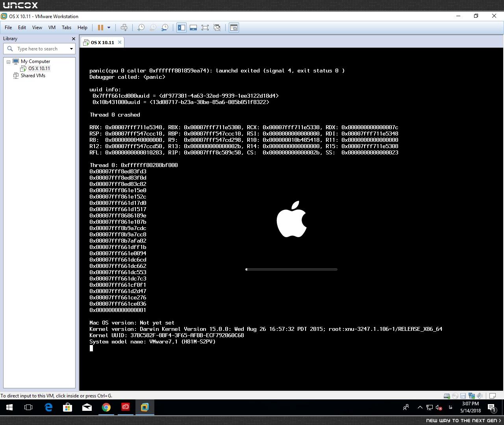Select OS X 10.11 in the library tree
The height and width of the screenshot is (425, 504).
(39, 69)
